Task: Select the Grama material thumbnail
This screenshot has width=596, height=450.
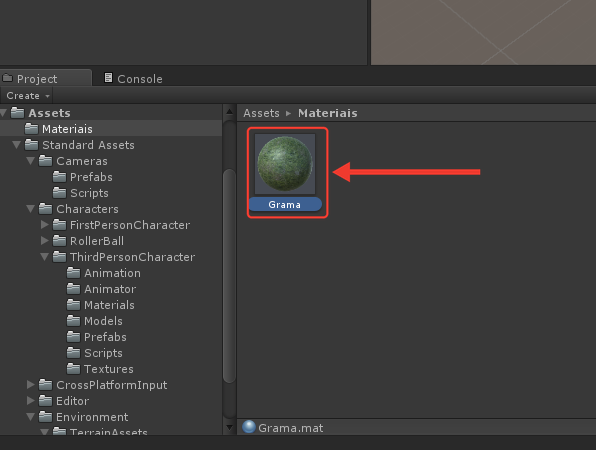Action: coord(285,164)
